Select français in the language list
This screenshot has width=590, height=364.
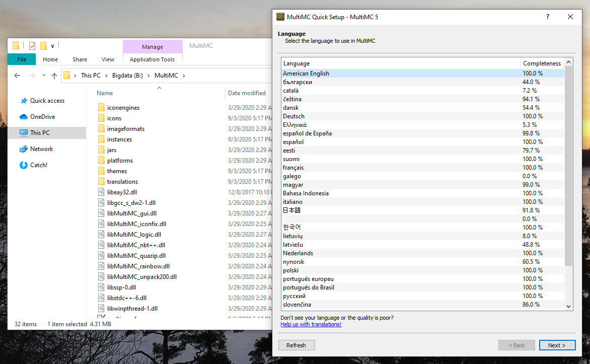click(x=422, y=168)
